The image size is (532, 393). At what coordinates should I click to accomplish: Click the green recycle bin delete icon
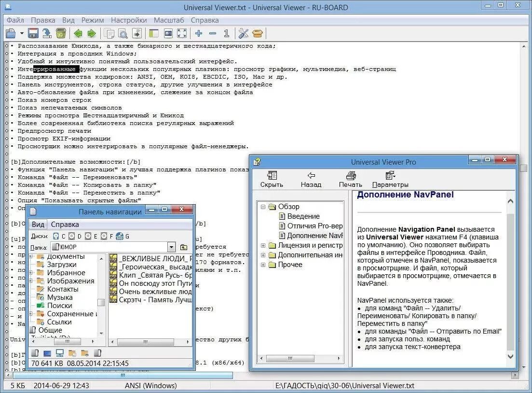[61, 33]
